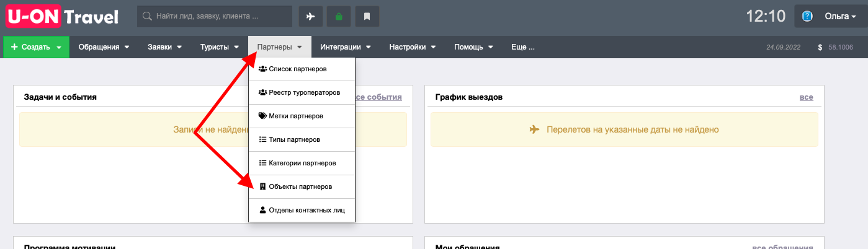Click the green suitcase icon button
868x249 pixels.
[339, 17]
